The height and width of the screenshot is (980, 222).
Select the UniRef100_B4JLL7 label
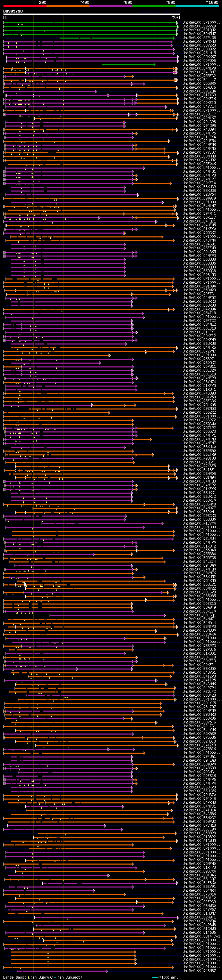pyautogui.click(x=199, y=80)
